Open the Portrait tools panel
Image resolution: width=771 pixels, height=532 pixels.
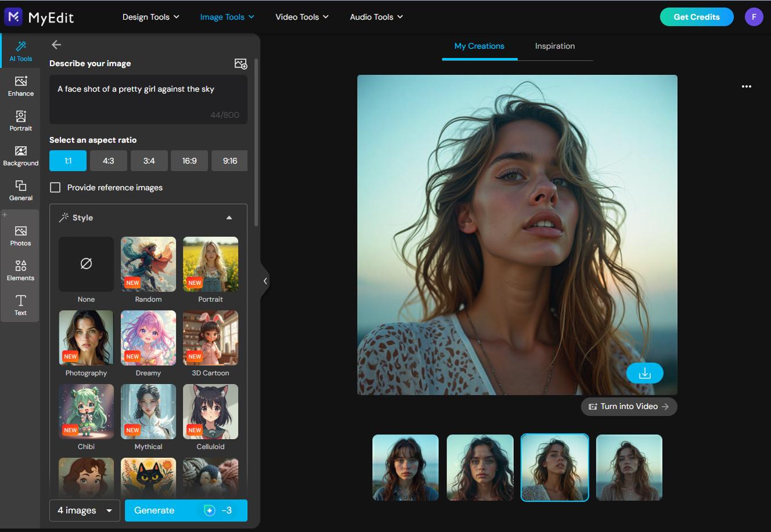point(20,121)
